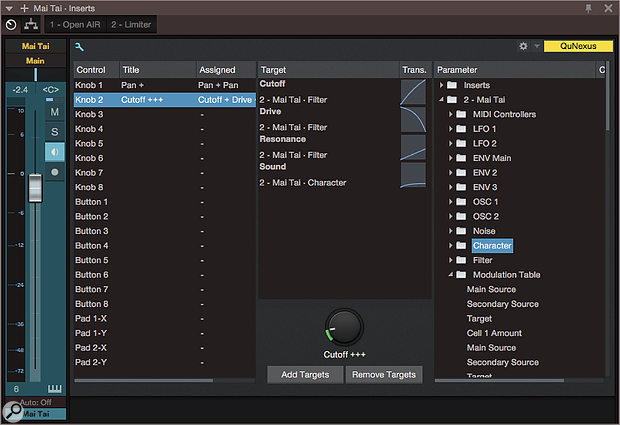The width and height of the screenshot is (620, 425).
Task: Select the Pad 1-X row
Action: [x=164, y=319]
